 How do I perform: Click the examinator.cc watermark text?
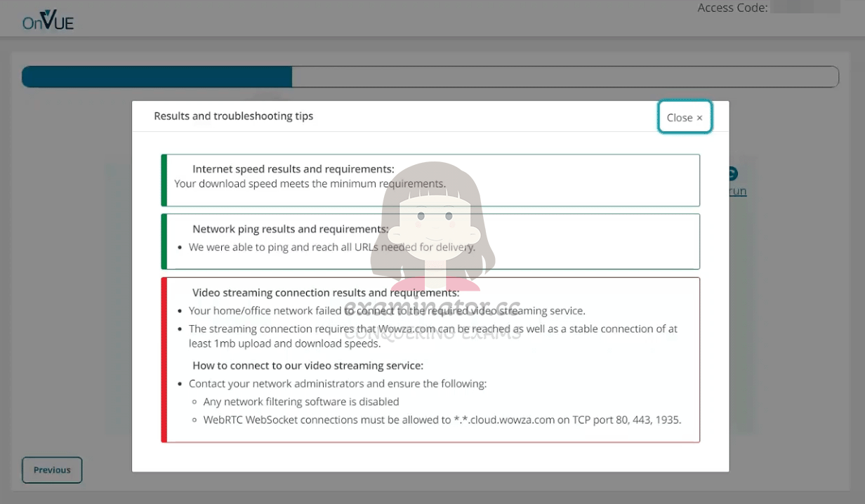[432, 307]
